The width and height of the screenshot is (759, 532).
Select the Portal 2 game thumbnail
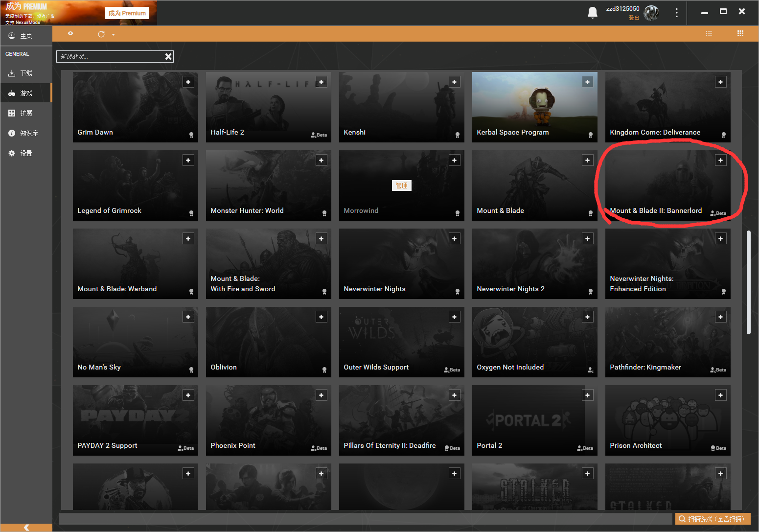535,420
